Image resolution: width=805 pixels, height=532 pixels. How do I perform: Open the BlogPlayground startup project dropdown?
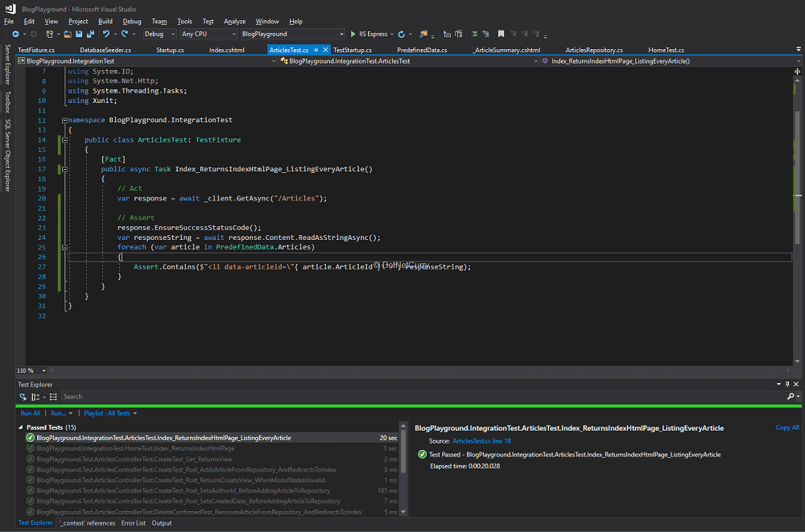293,34
